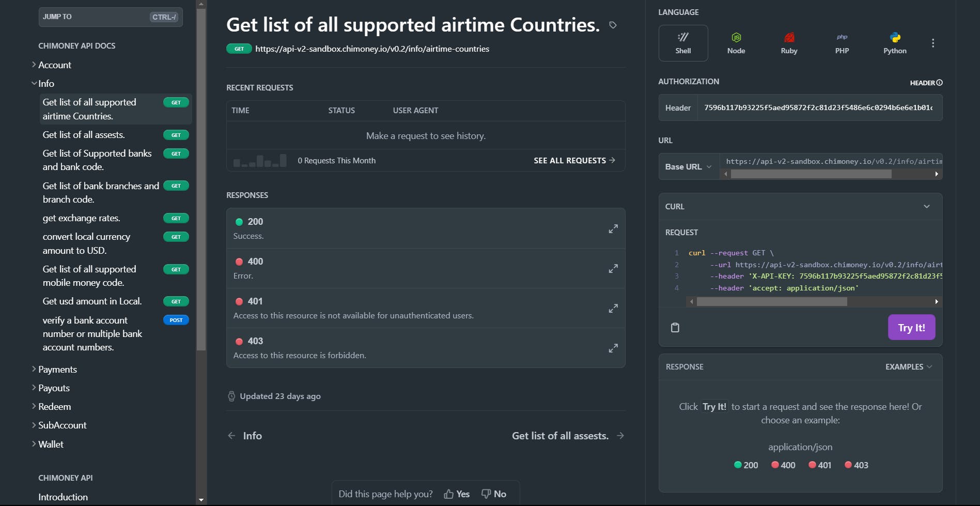Select PHP language icon
980x506 pixels.
tap(842, 43)
